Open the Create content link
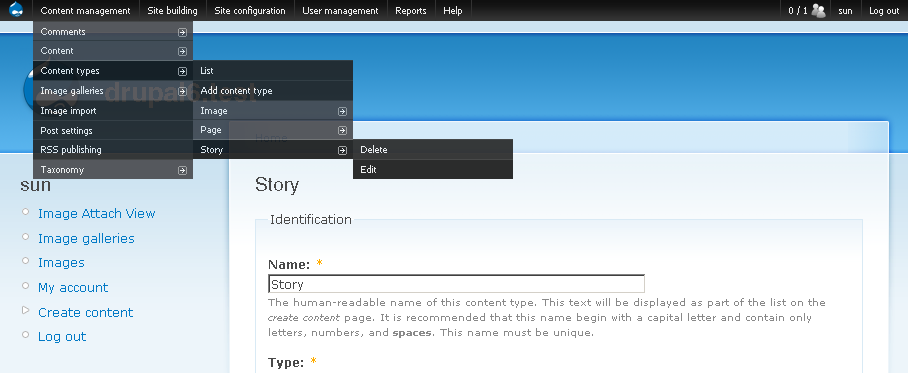This screenshot has width=908, height=373. pyautogui.click(x=86, y=312)
